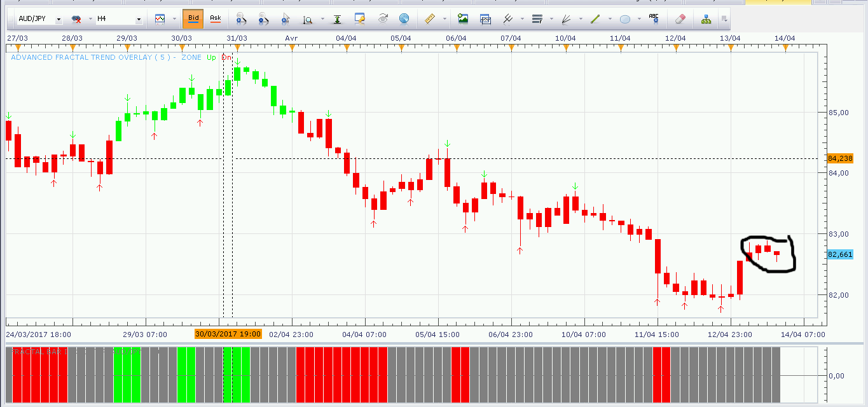Image resolution: width=868 pixels, height=407 pixels.
Task: Select the Gann fan lines tool
Action: pos(566,19)
